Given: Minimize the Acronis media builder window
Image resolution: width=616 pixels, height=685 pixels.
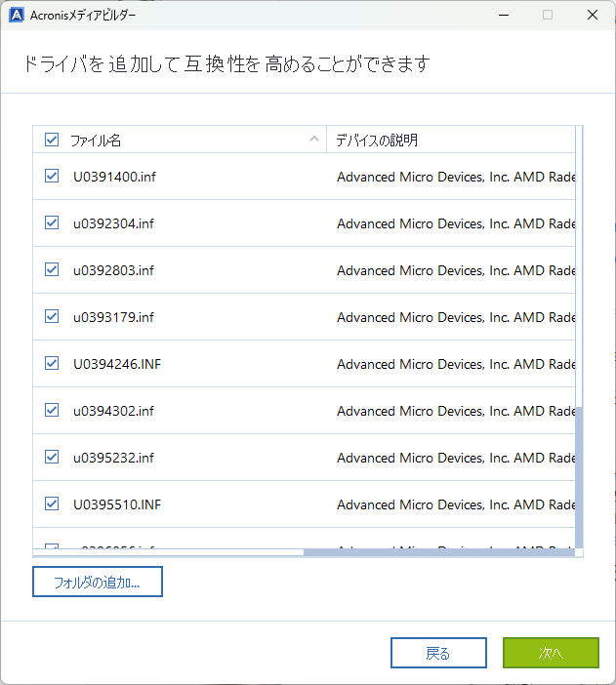Looking at the screenshot, I should coord(504,15).
